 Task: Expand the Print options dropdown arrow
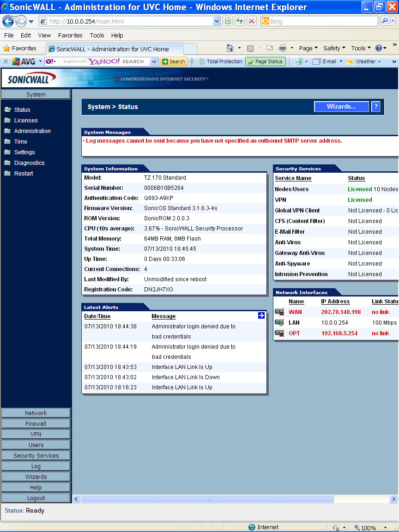(292, 48)
